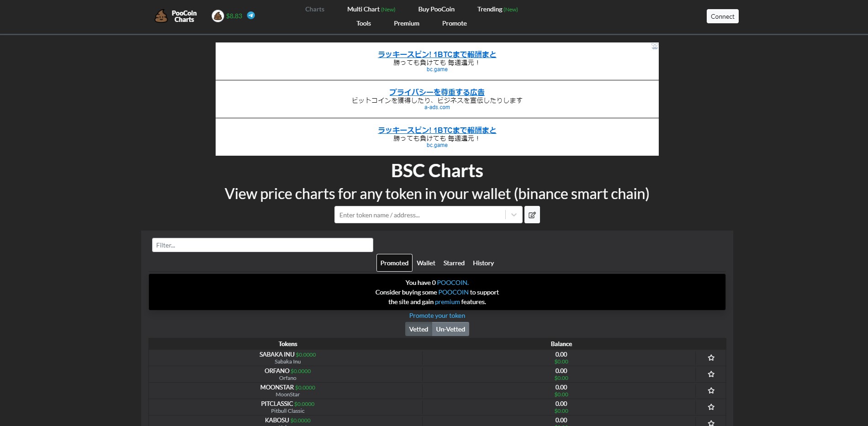Open the POOCOIN link in 'Consider buying some'
Image resolution: width=868 pixels, height=426 pixels.
tap(453, 292)
